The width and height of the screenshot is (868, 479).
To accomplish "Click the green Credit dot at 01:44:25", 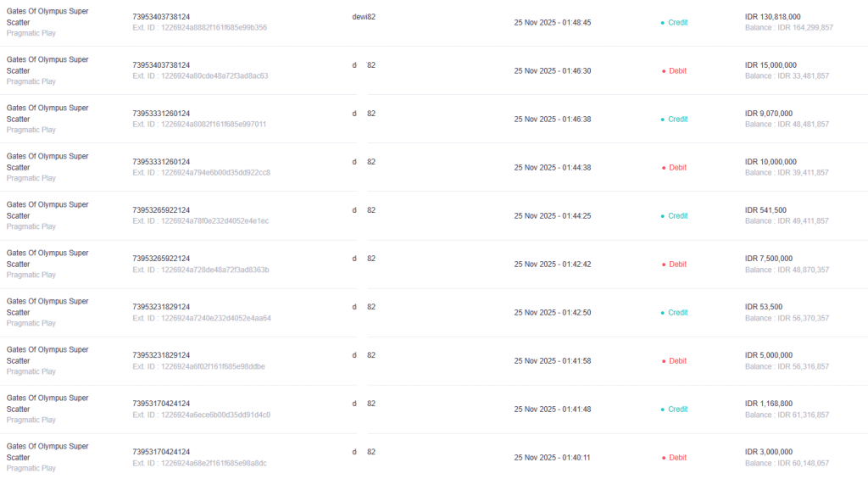I will (x=663, y=216).
